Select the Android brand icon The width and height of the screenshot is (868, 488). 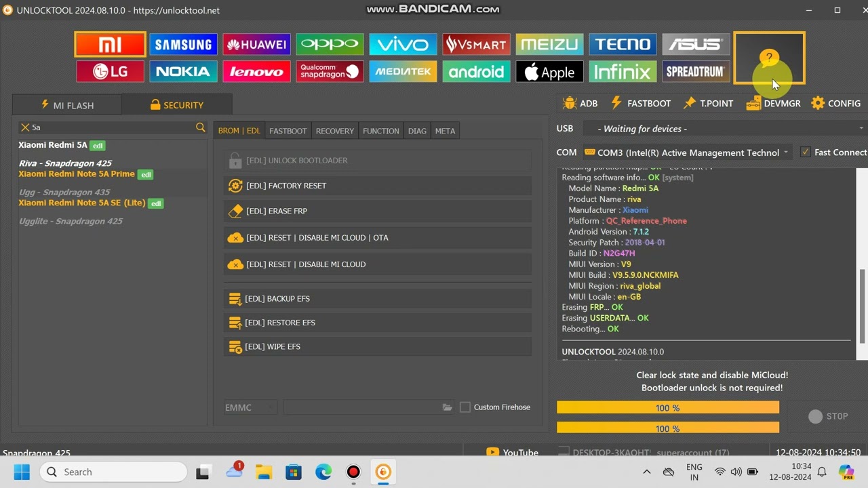click(x=476, y=71)
